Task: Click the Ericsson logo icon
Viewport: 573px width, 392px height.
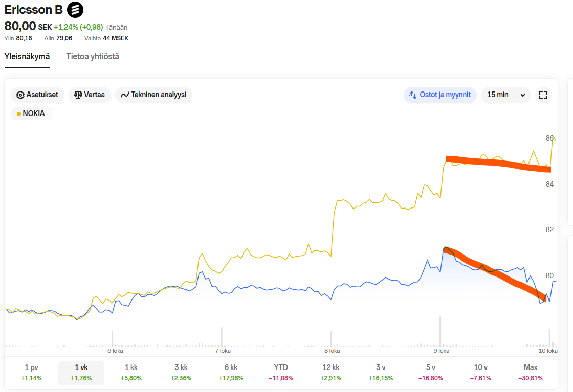Action: click(75, 10)
